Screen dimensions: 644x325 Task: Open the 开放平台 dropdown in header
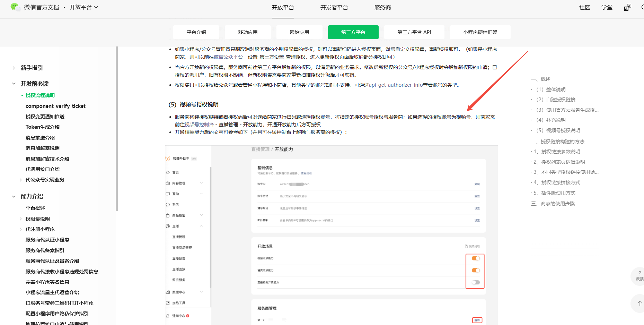pos(84,7)
